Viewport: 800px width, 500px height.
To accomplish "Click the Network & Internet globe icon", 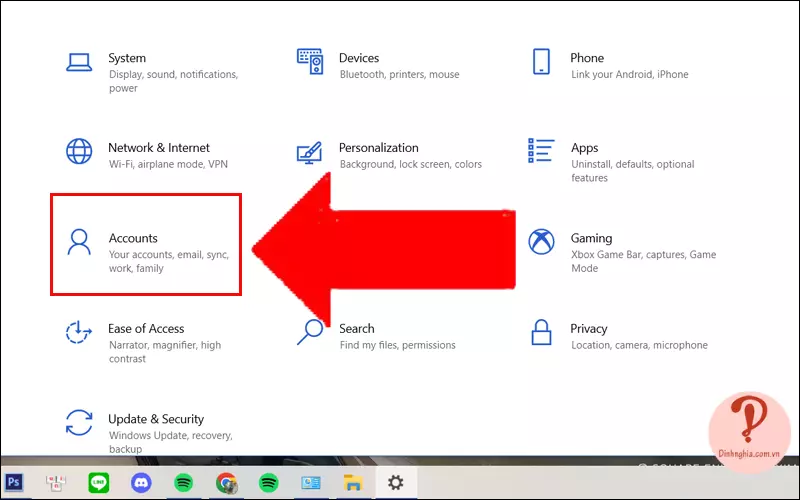I will [x=79, y=152].
